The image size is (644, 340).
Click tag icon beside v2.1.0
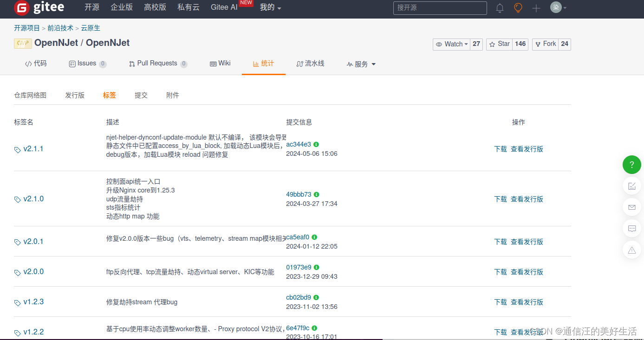click(x=18, y=199)
